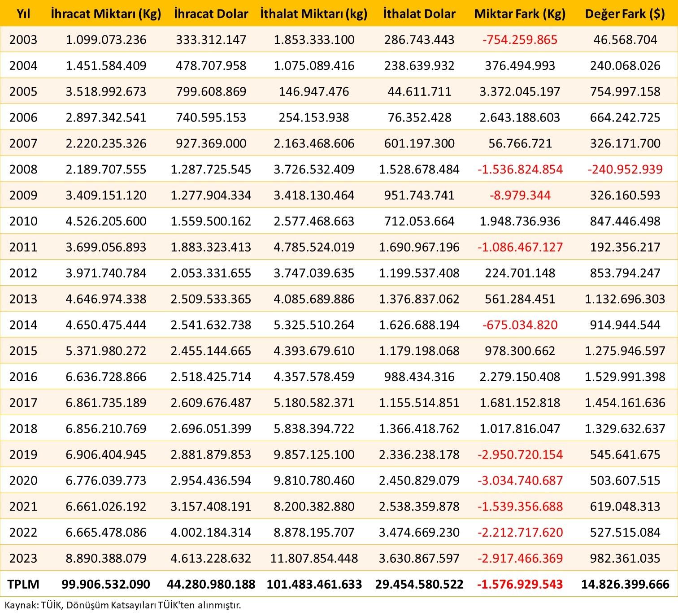Select the 2020 Miktar Fark -3.034.740.687

(x=520, y=480)
